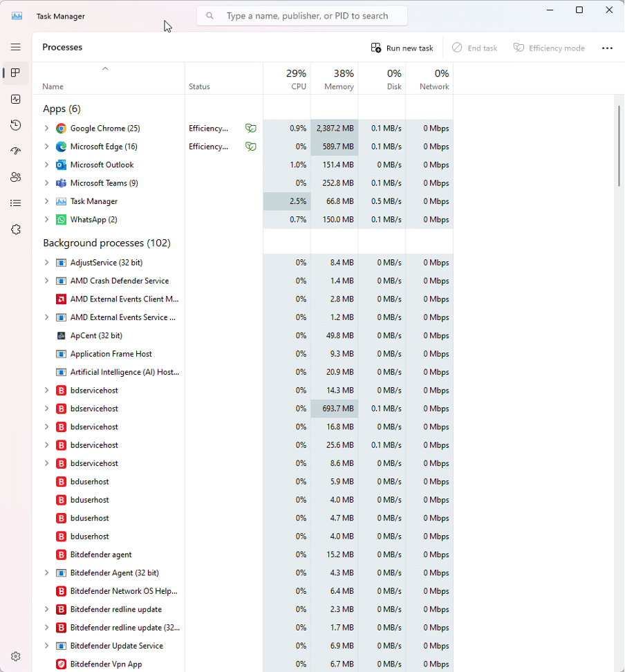Click the Efficiency mode button

pyautogui.click(x=549, y=48)
